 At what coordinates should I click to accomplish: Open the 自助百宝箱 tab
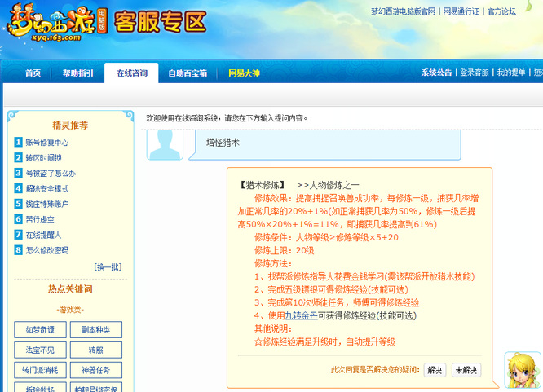188,73
